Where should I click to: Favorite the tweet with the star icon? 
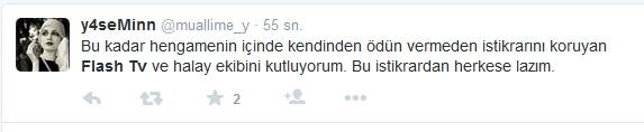215,98
